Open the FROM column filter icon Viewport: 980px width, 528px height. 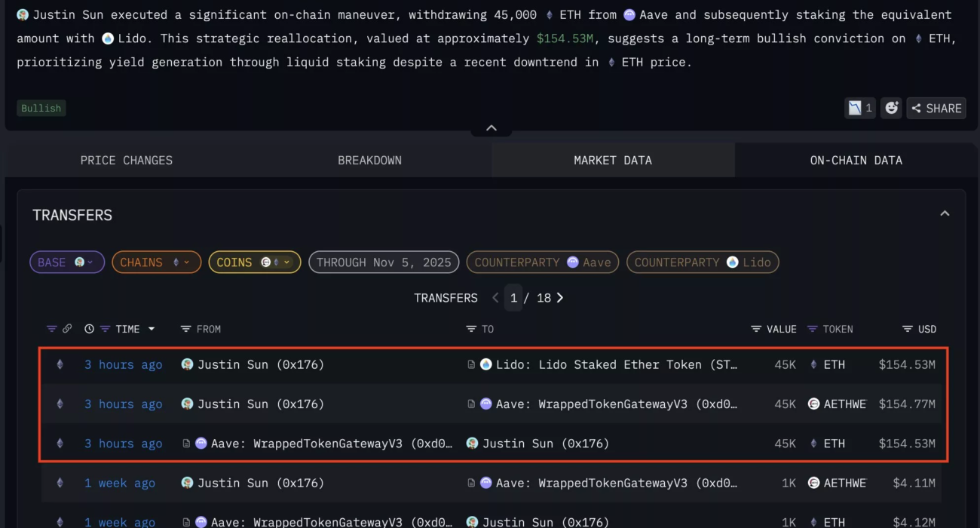185,329
